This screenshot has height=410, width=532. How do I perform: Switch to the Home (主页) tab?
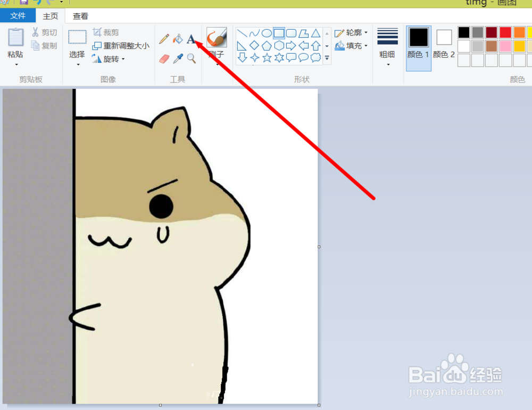(x=50, y=16)
